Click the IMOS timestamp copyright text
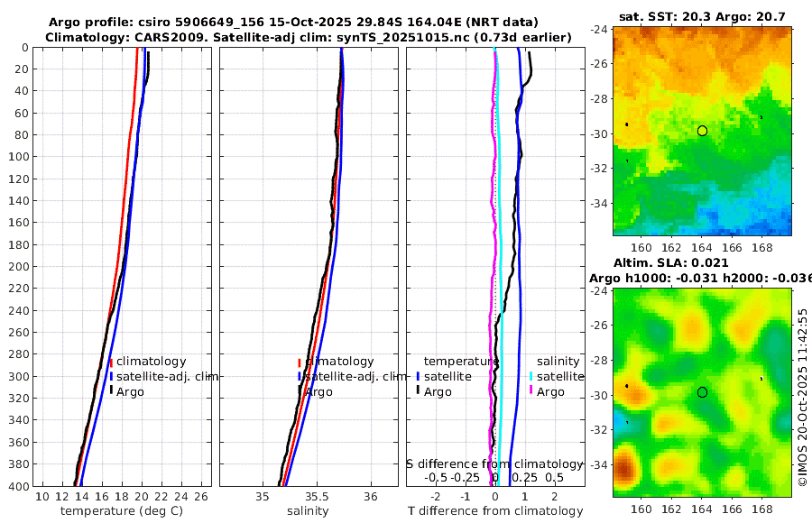 click(x=802, y=398)
